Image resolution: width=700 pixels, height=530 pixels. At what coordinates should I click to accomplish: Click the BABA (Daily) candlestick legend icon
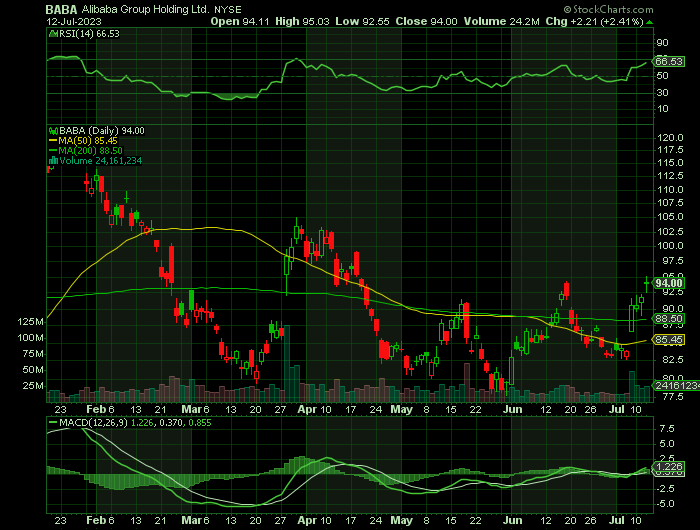click(x=53, y=131)
